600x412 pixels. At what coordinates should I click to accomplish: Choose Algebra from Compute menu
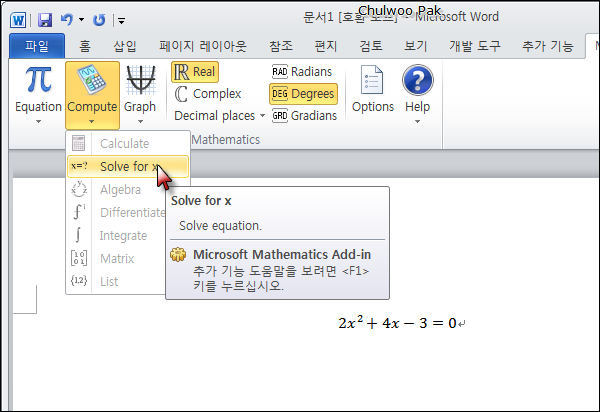[116, 189]
